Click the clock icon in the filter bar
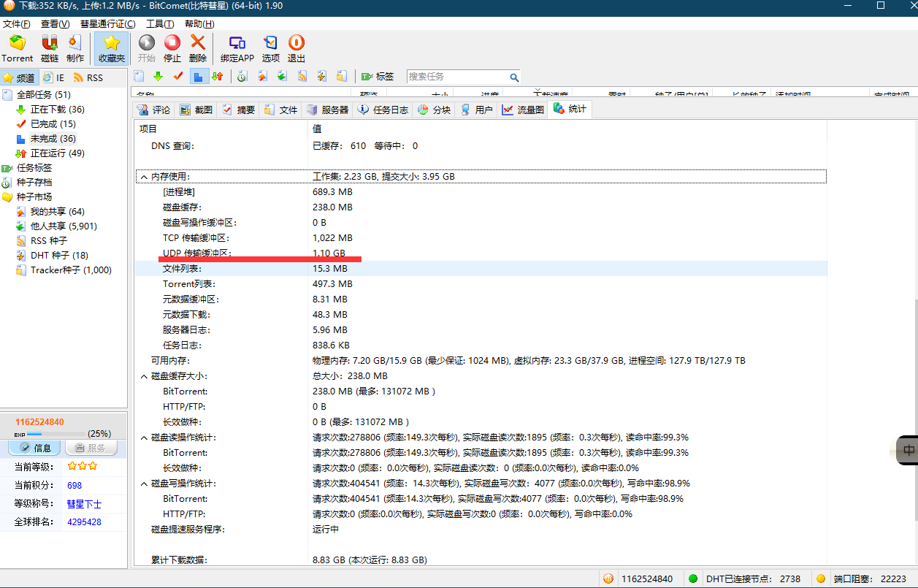This screenshot has width=918, height=588. click(242, 76)
